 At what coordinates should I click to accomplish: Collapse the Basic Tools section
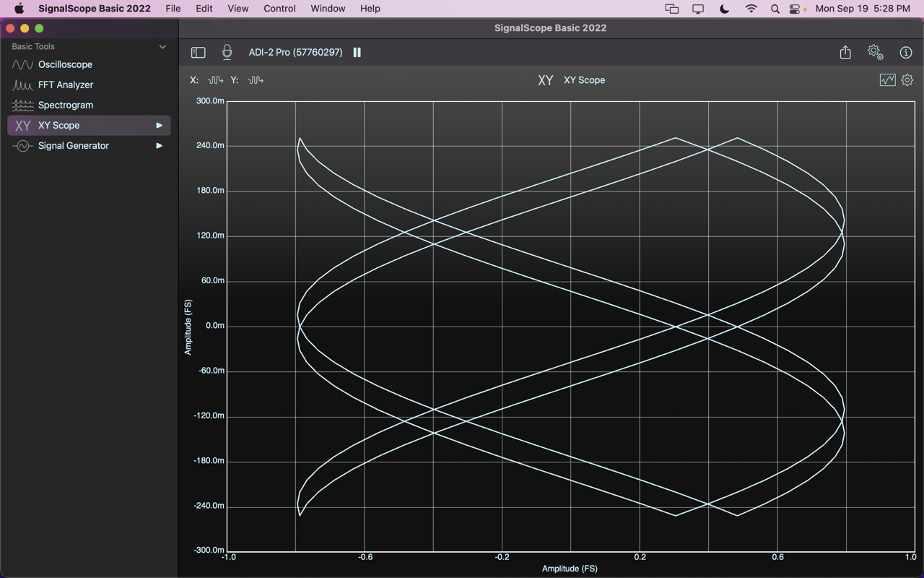[162, 47]
